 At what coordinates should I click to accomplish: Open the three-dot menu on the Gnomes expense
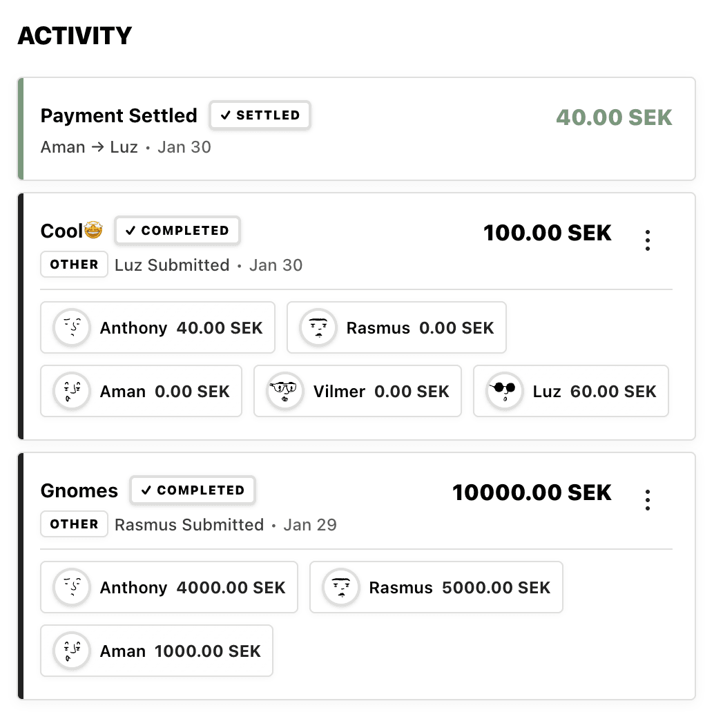pyautogui.click(x=648, y=499)
